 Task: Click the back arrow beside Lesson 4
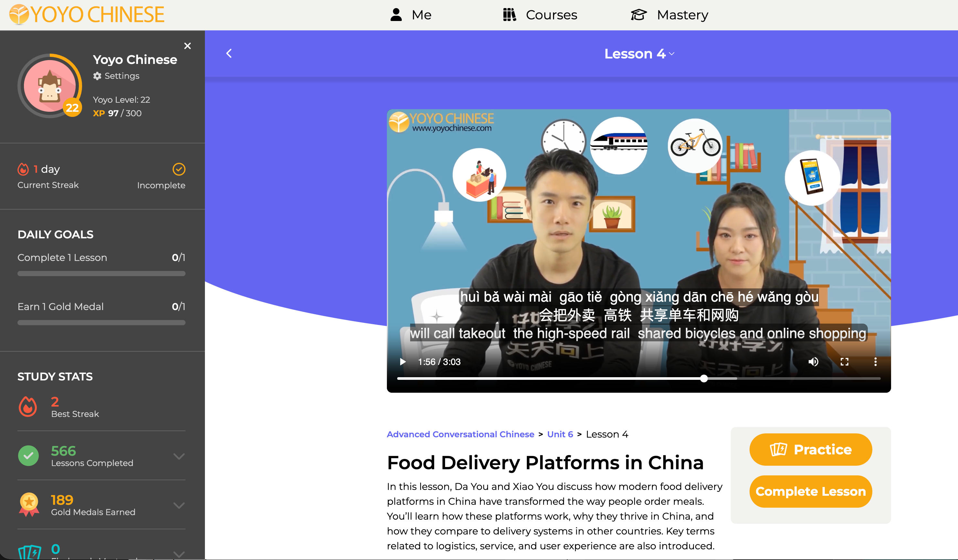point(229,54)
